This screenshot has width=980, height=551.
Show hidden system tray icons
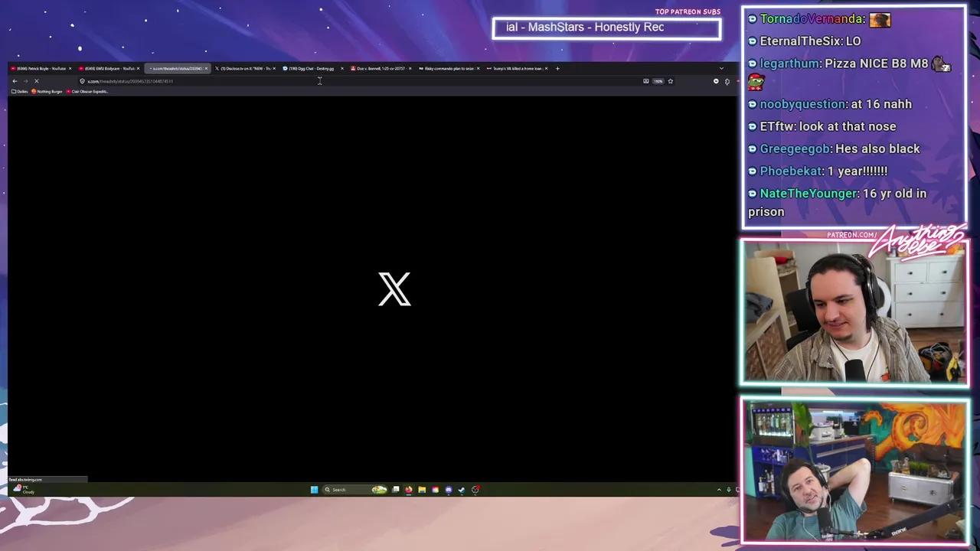719,490
